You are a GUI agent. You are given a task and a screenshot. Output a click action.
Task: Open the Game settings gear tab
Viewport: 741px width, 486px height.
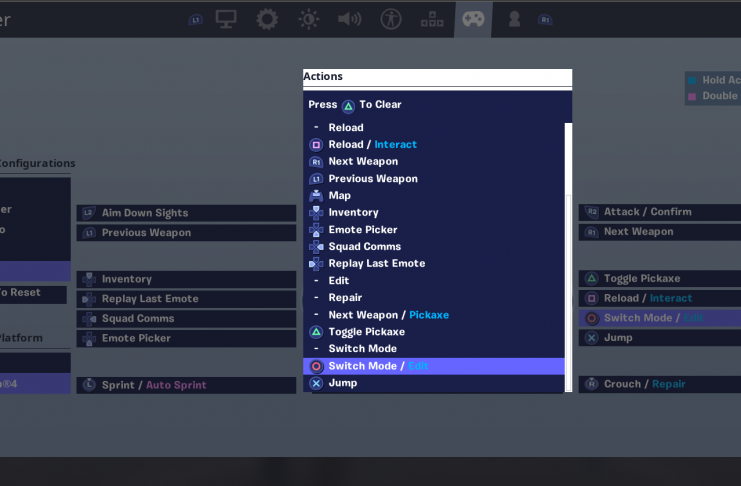pyautogui.click(x=267, y=19)
